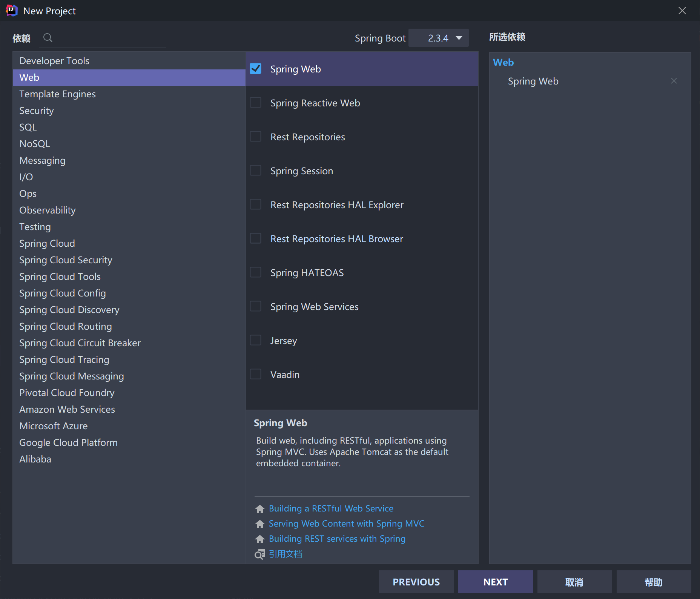This screenshot has height=599, width=700.
Task: Open Building a RESTful Web Service link
Action: tap(331, 508)
